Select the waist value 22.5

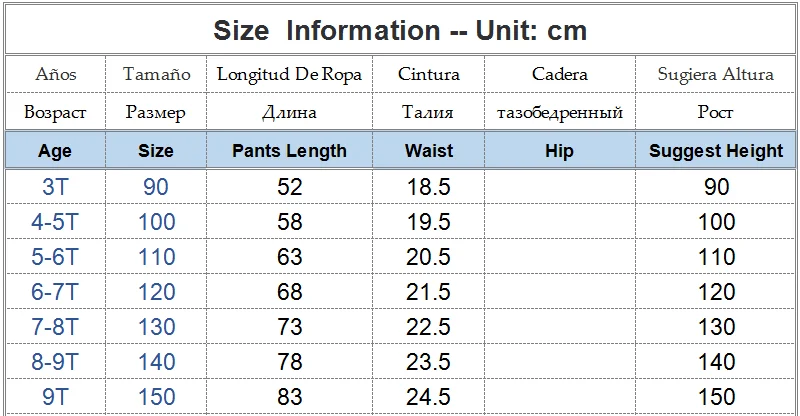[x=429, y=327]
